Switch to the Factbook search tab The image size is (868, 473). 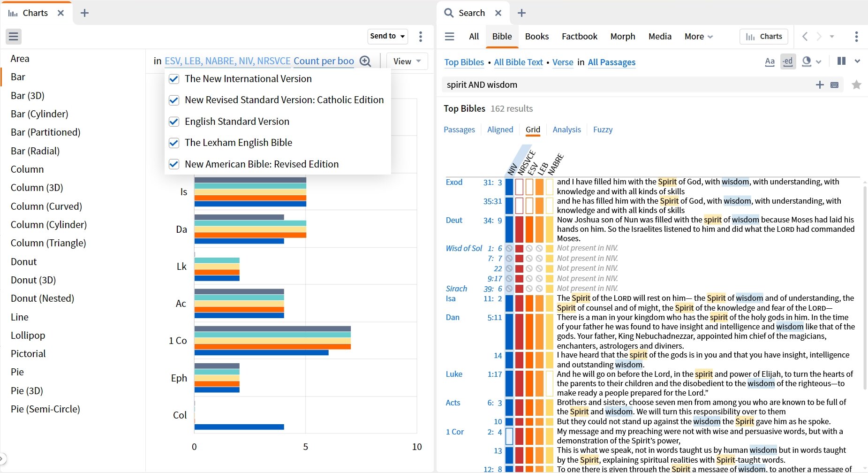[x=579, y=36]
